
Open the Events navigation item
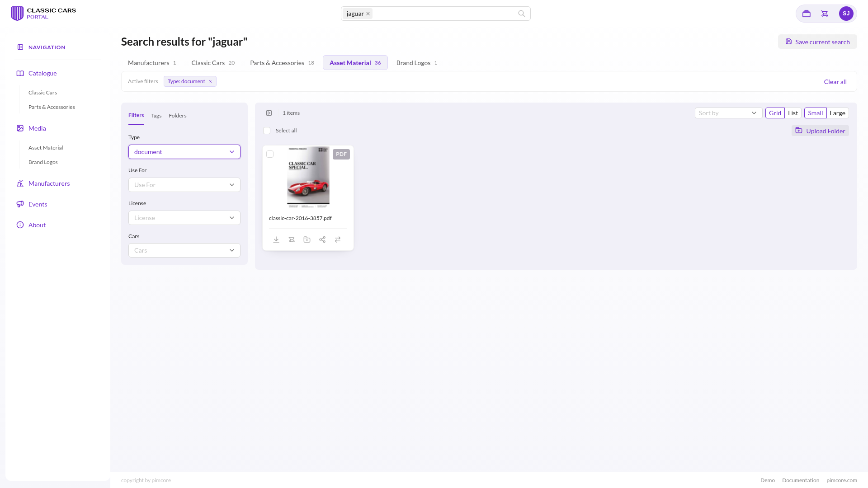[38, 204]
